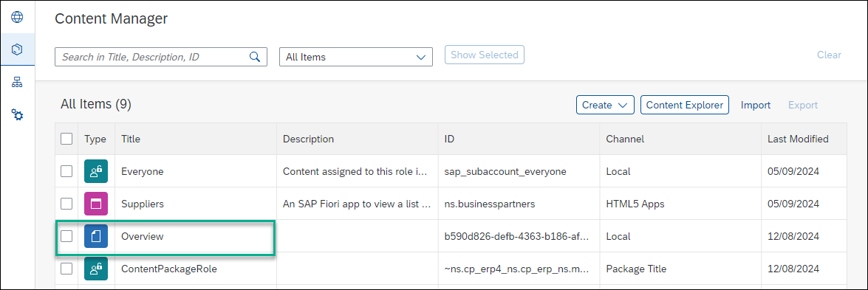Focus the Search in Title field
Image resolution: width=868 pixels, height=290 pixels.
(x=161, y=56)
